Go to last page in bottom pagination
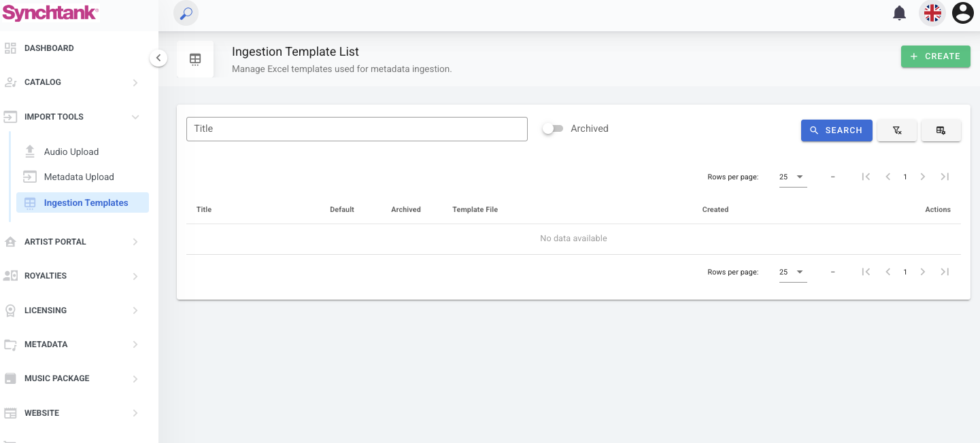This screenshot has width=980, height=443. pos(945,272)
